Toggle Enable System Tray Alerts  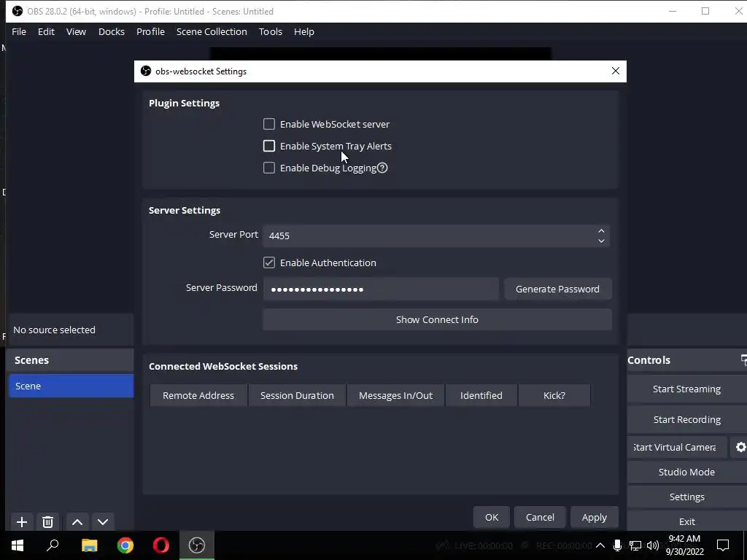[269, 146]
